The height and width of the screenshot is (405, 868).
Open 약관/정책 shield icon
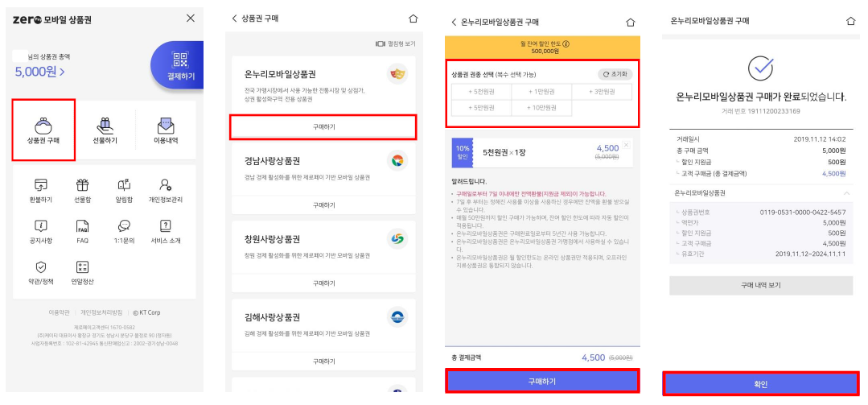pos(41,267)
